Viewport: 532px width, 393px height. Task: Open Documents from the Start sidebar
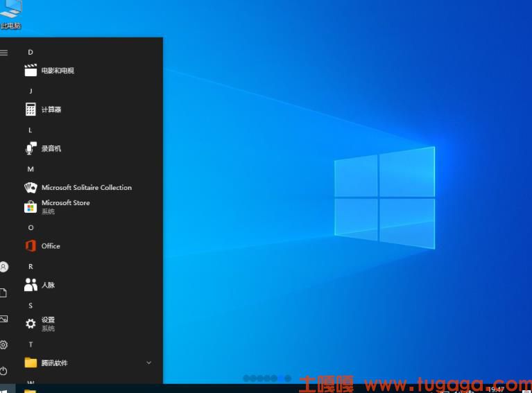3,292
